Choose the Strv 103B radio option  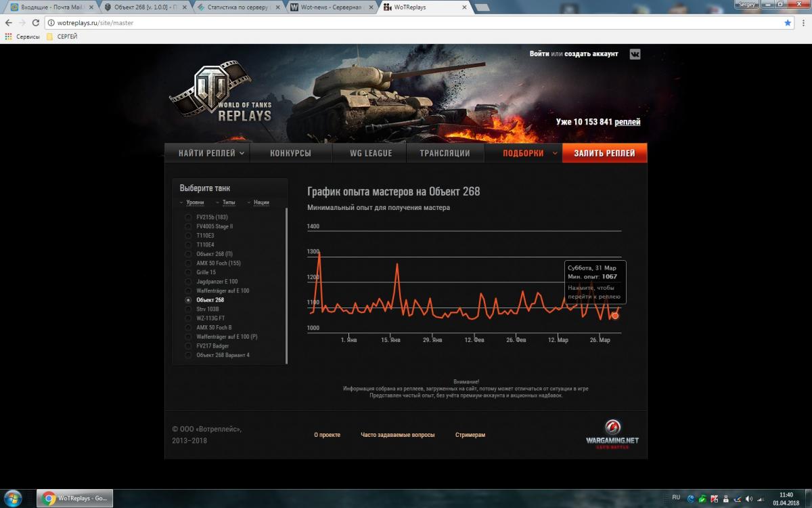[x=188, y=309]
